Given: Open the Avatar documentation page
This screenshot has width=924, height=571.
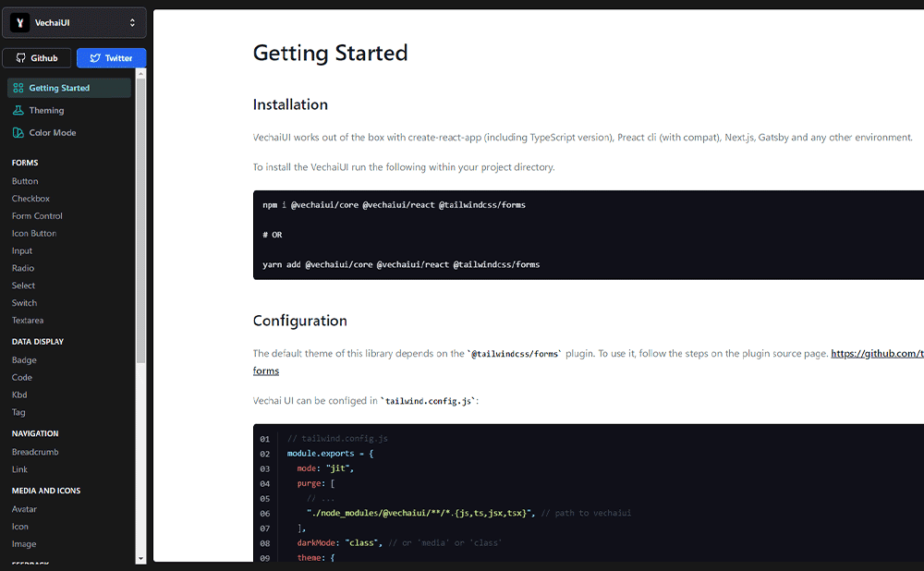Looking at the screenshot, I should click(24, 508).
